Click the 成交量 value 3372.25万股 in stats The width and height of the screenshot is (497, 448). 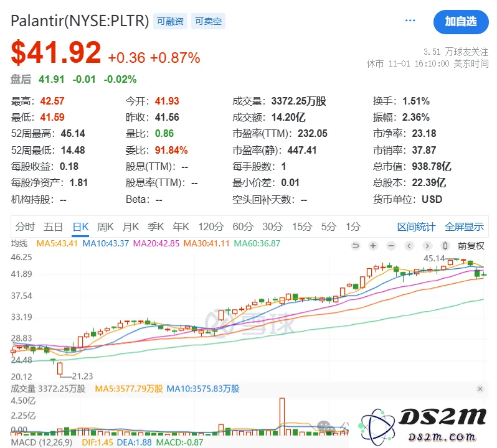coord(298,101)
